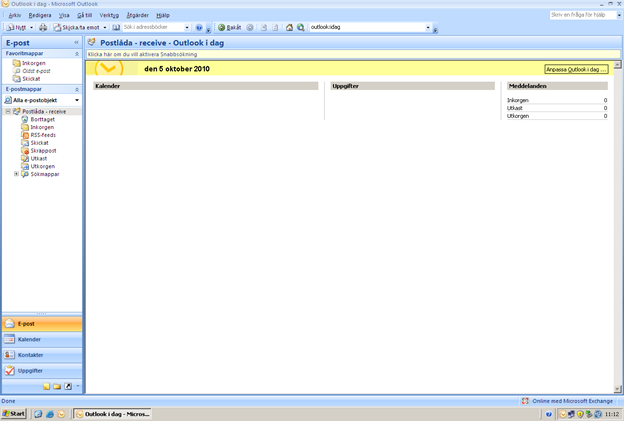624x421 pixels.
Task: Click the Start button
Action: [14, 414]
